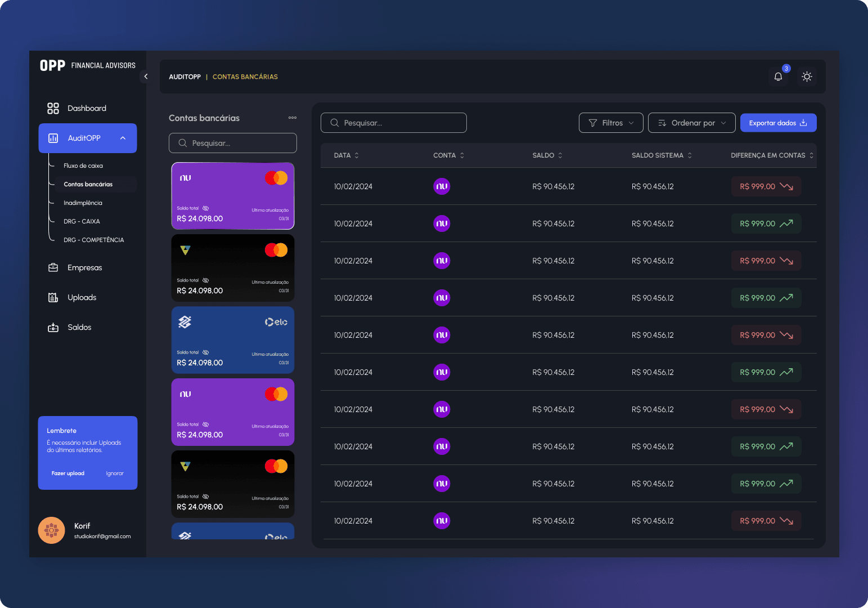Click the Mastercard logo on first Nubank card
This screenshot has width=868, height=608.
(276, 178)
